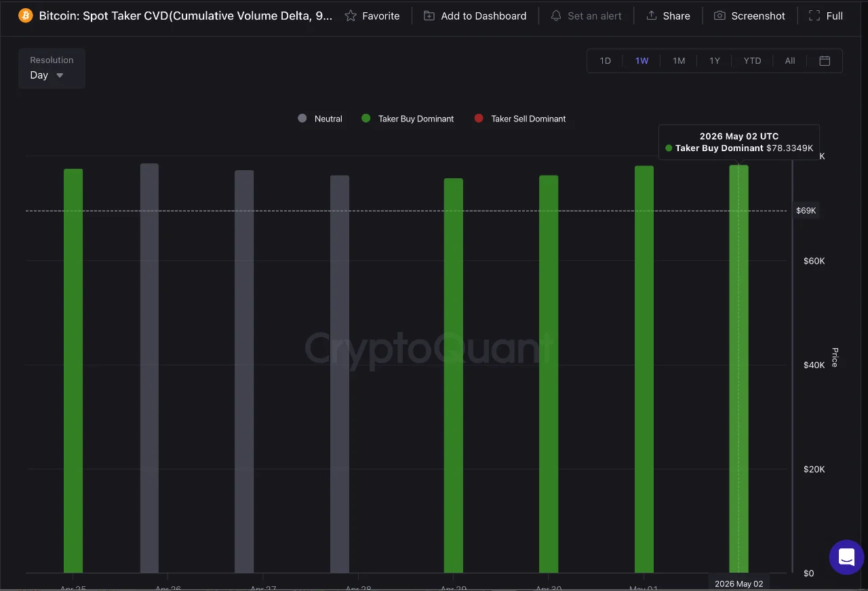
Task: Click the Full screen expand icon
Action: [x=814, y=16]
